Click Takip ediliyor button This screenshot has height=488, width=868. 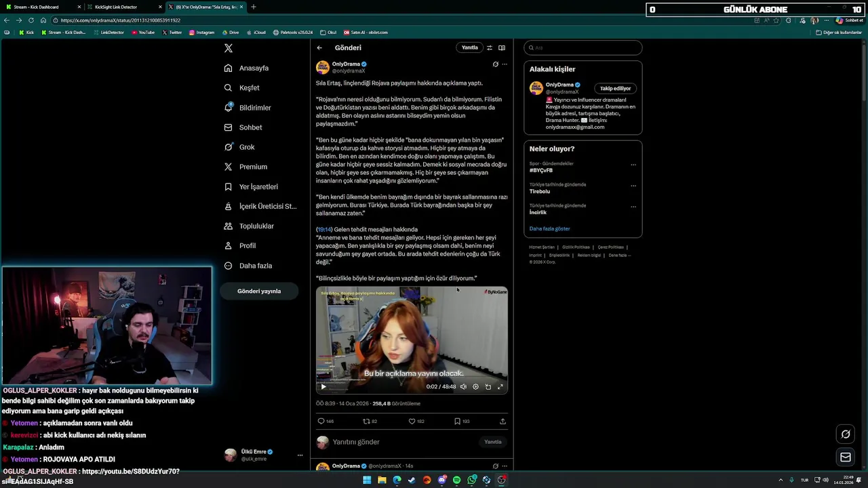[x=615, y=89]
